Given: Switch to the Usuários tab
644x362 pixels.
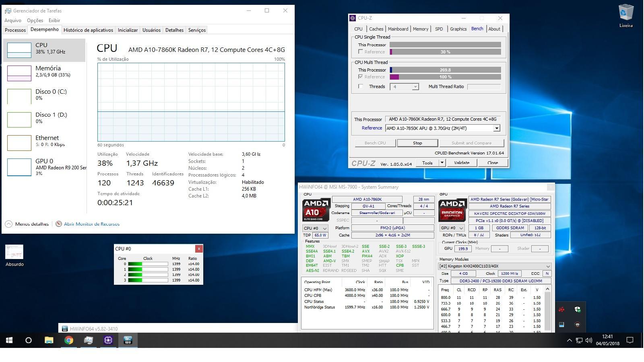Looking at the screenshot, I should click(151, 30).
